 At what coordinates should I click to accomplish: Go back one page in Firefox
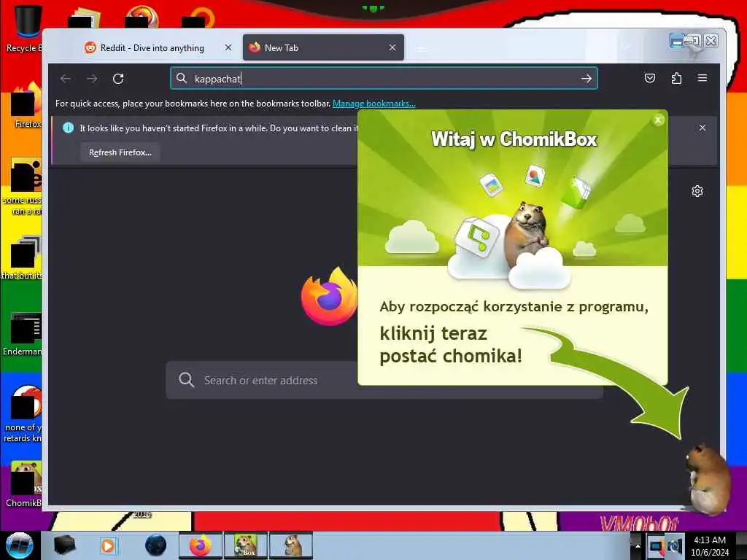66,79
